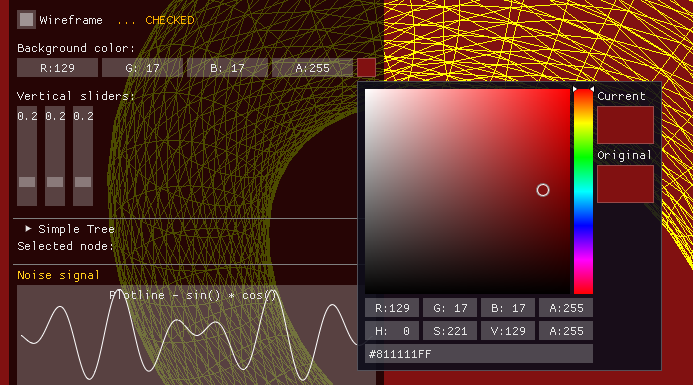Screen dimensions: 693x385
Task: Click the S:221 saturation field
Action: coord(450,331)
